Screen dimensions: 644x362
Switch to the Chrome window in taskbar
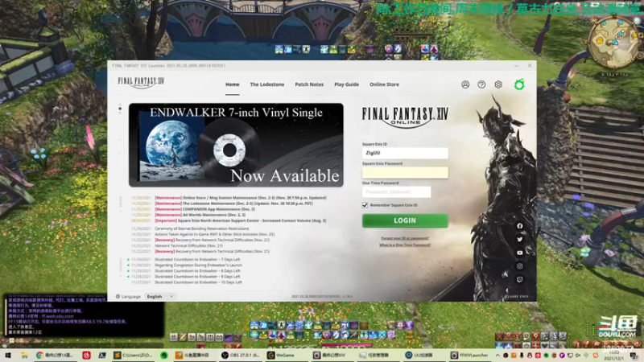[55, 355]
